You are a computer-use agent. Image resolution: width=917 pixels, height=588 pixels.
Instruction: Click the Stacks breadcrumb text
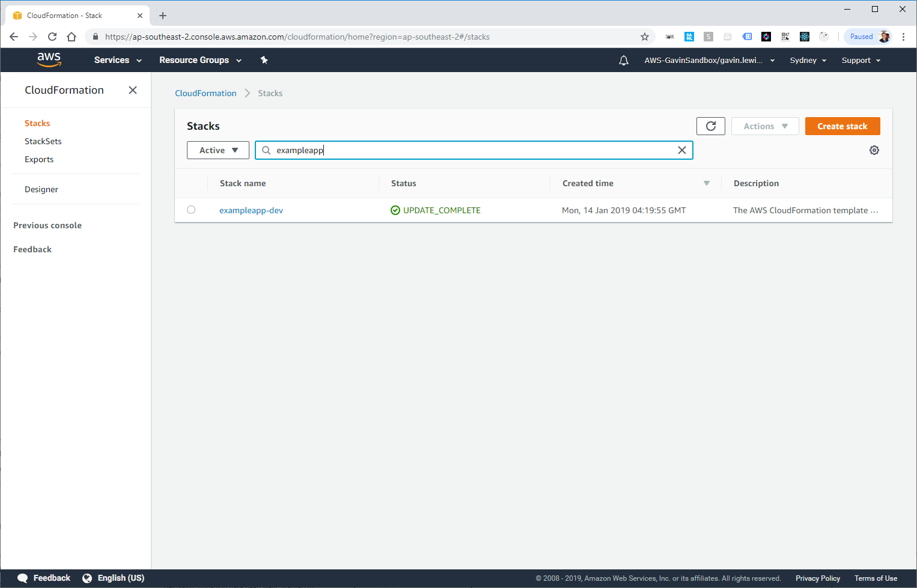tap(270, 93)
